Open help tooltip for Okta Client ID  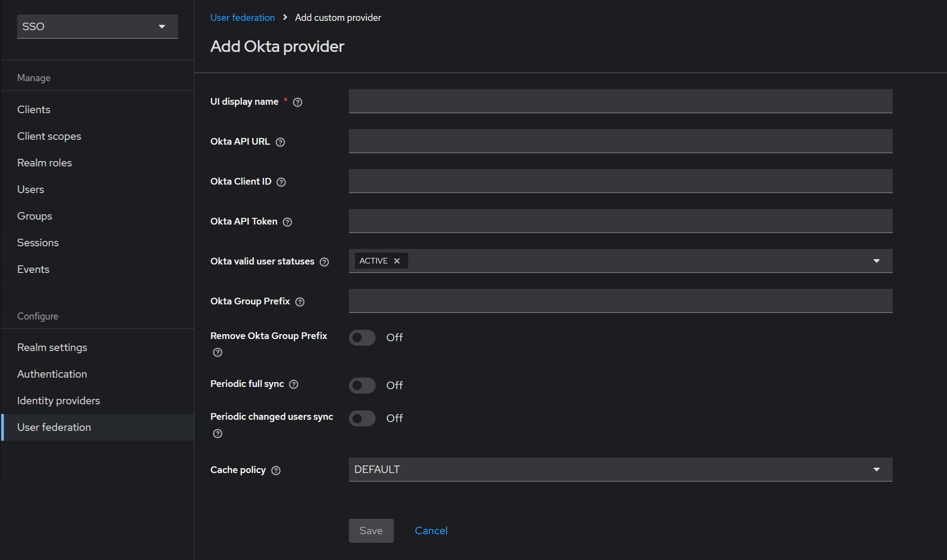point(281,182)
